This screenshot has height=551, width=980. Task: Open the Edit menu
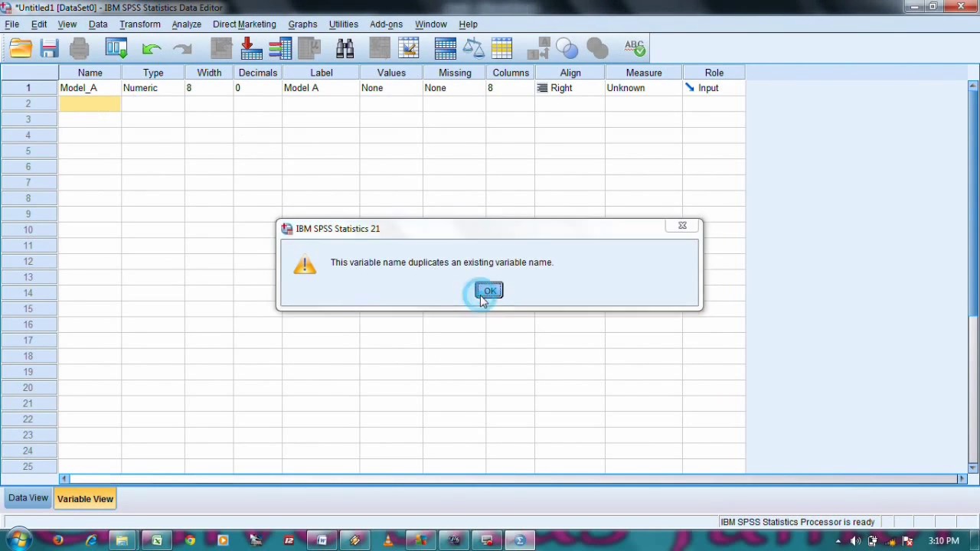tap(39, 24)
